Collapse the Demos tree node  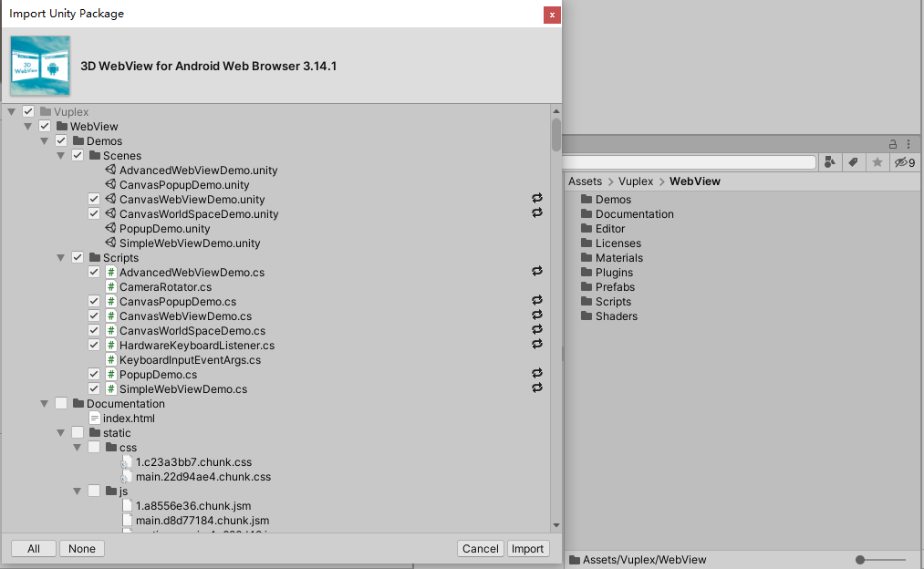44,140
